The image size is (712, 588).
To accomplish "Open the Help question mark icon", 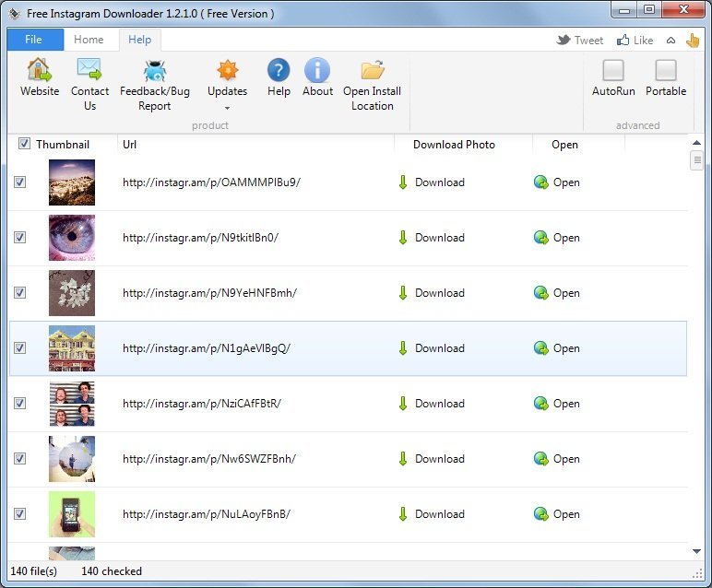I will coord(279,70).
